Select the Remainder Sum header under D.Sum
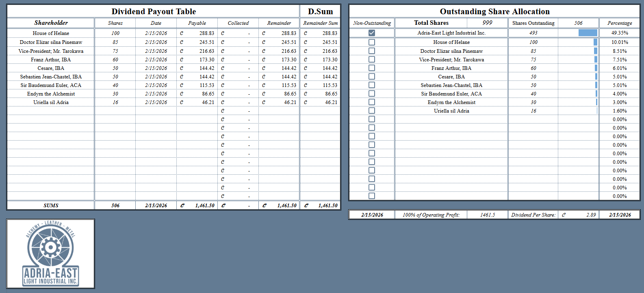644x293 pixels. point(320,23)
